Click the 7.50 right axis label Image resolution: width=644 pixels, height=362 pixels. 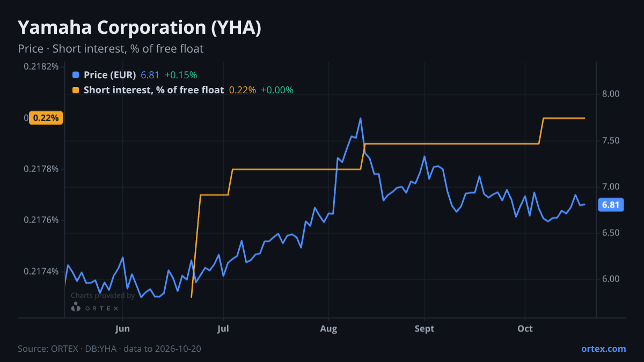point(611,141)
